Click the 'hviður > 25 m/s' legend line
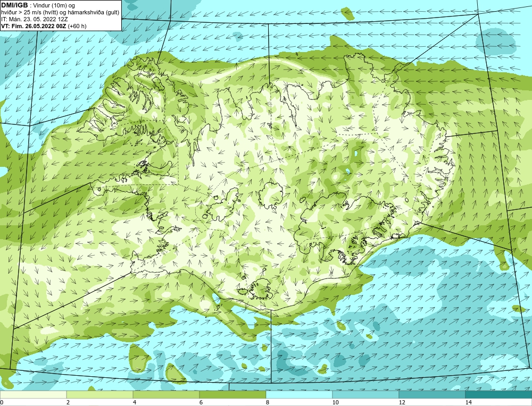The image size is (532, 406). pos(60,12)
